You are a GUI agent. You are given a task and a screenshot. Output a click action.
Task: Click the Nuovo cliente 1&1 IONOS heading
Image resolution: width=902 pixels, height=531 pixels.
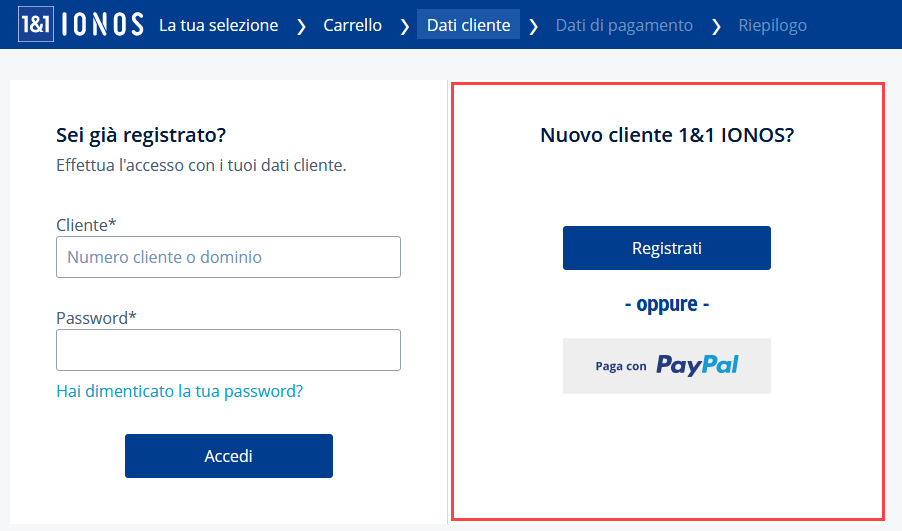click(667, 135)
